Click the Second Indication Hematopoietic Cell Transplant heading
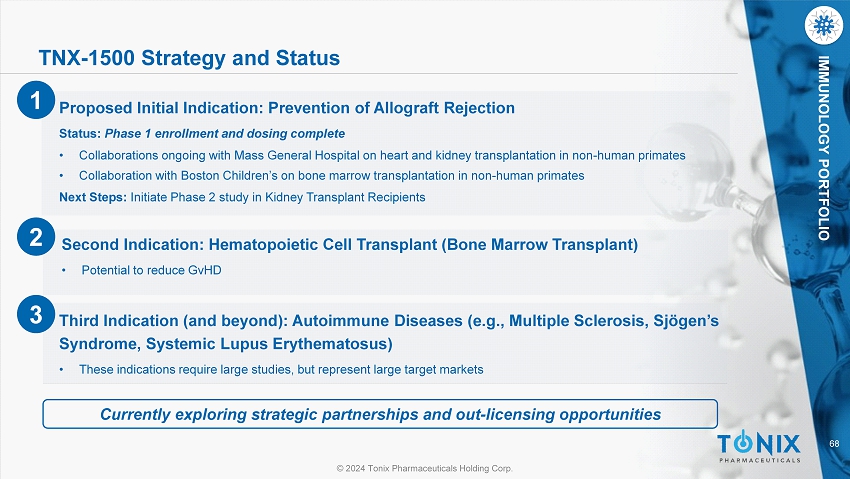 click(349, 244)
